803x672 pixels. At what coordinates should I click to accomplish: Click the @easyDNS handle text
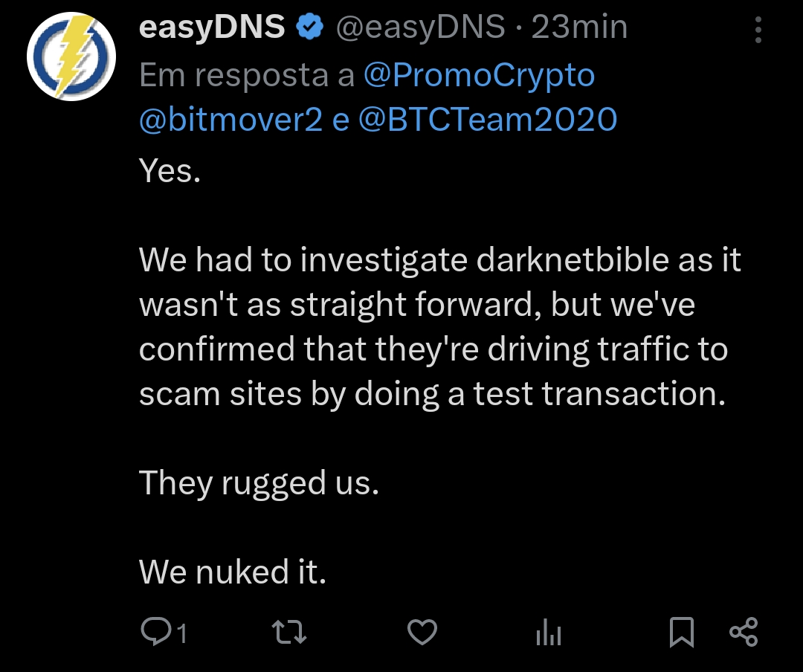pyautogui.click(x=420, y=28)
